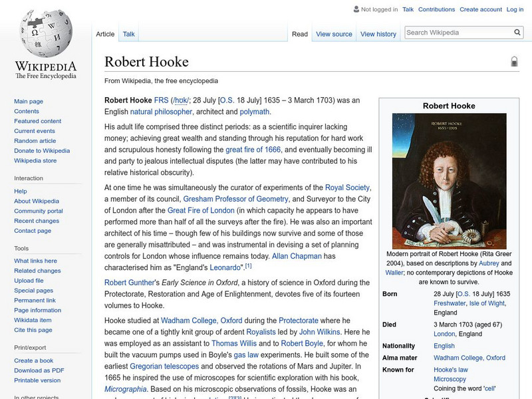This screenshot has height=399, width=532.
Task: Follow the Protectorate link
Action: (x=299, y=321)
